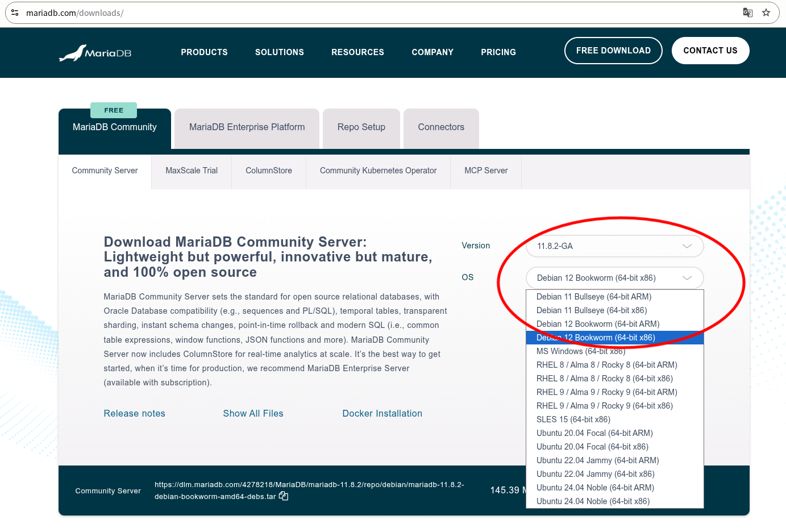The image size is (786, 532).
Task: Choose Ubuntu 24.04 Noble (64-bit ARM)
Action: tap(615, 488)
